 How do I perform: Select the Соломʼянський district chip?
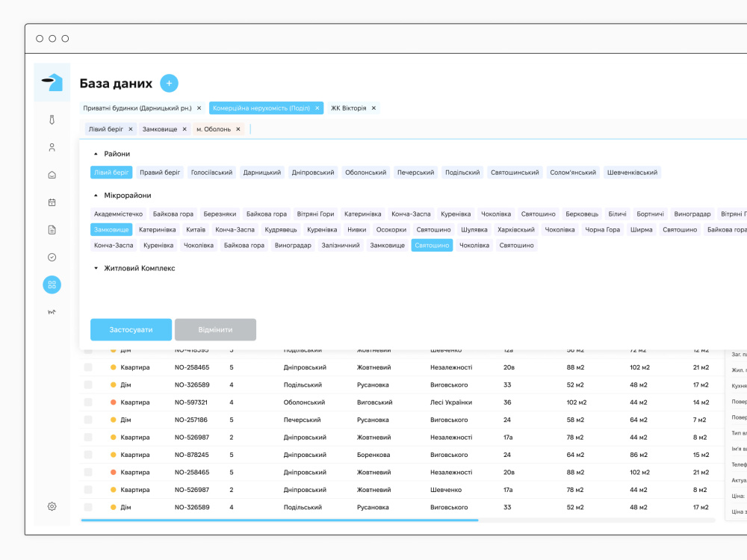point(573,172)
